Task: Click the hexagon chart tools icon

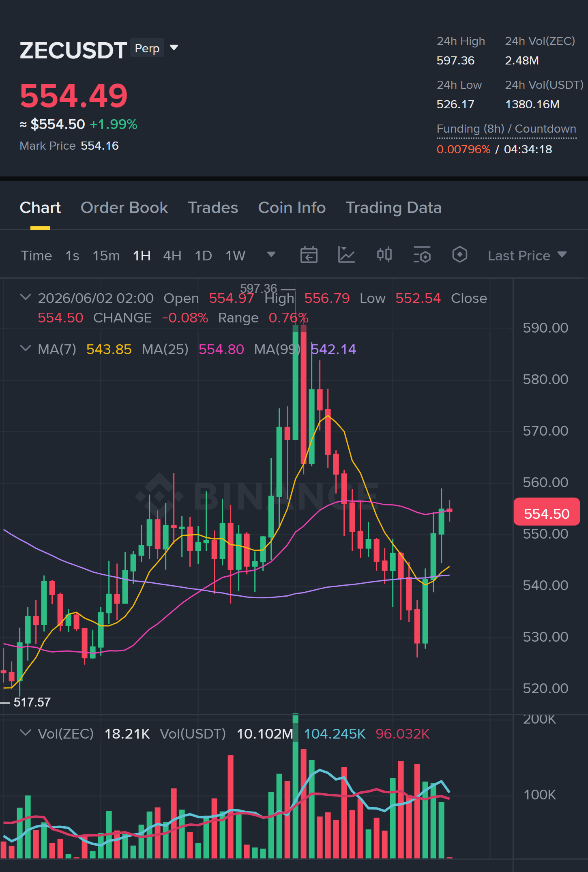Action: [x=459, y=255]
